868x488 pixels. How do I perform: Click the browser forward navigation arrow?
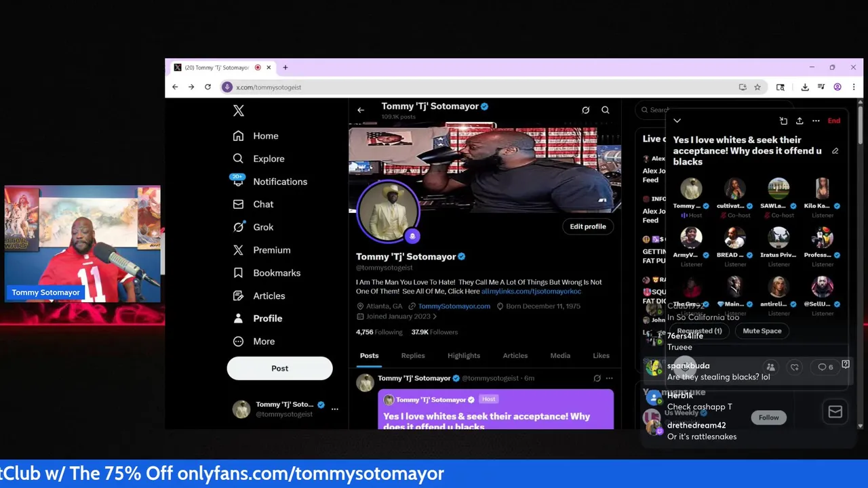tap(191, 87)
